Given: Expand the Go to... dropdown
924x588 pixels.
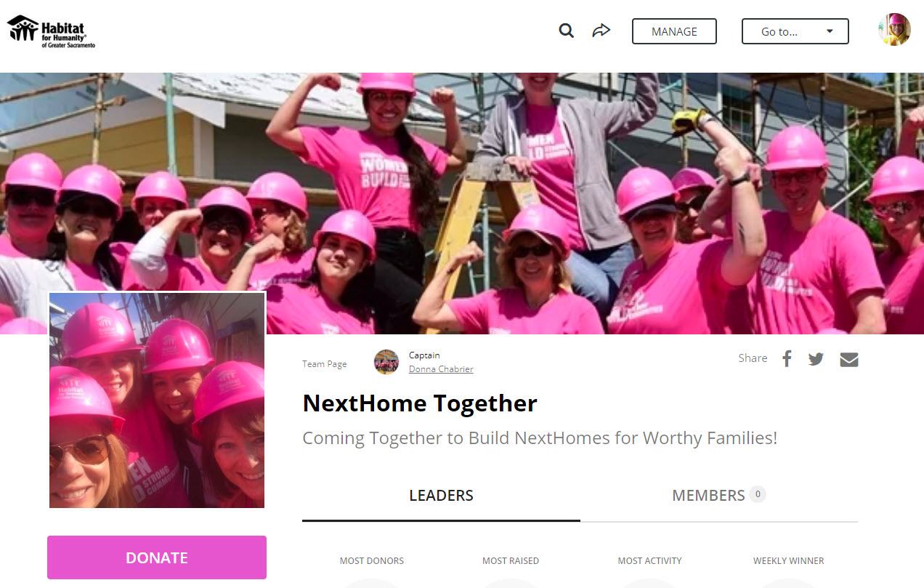Looking at the screenshot, I should coord(795,31).
